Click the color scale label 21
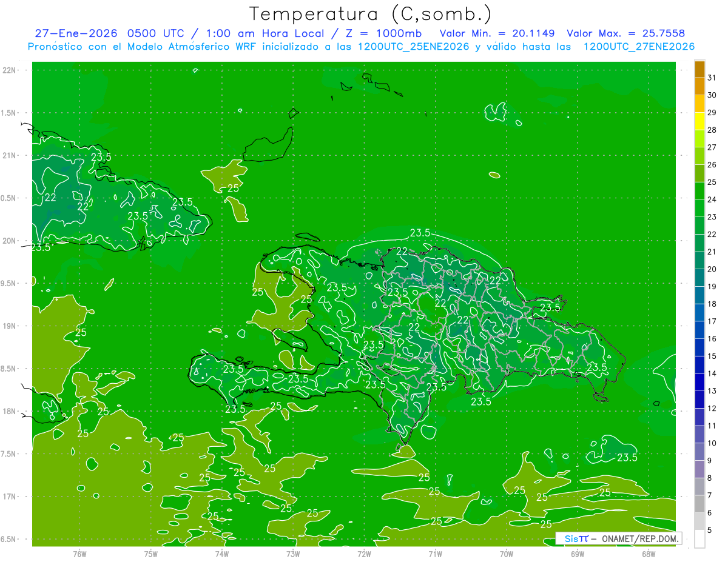The image size is (728, 562). [712, 252]
